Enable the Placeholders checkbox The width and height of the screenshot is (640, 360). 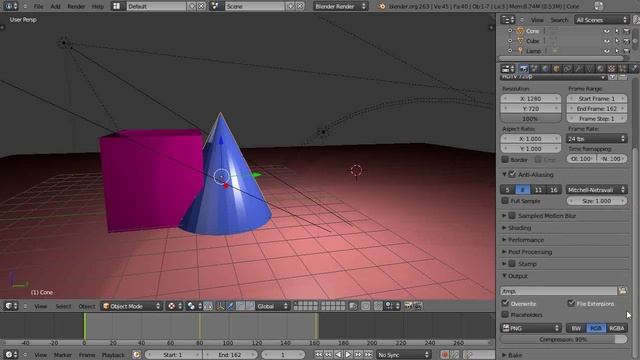(x=505, y=315)
